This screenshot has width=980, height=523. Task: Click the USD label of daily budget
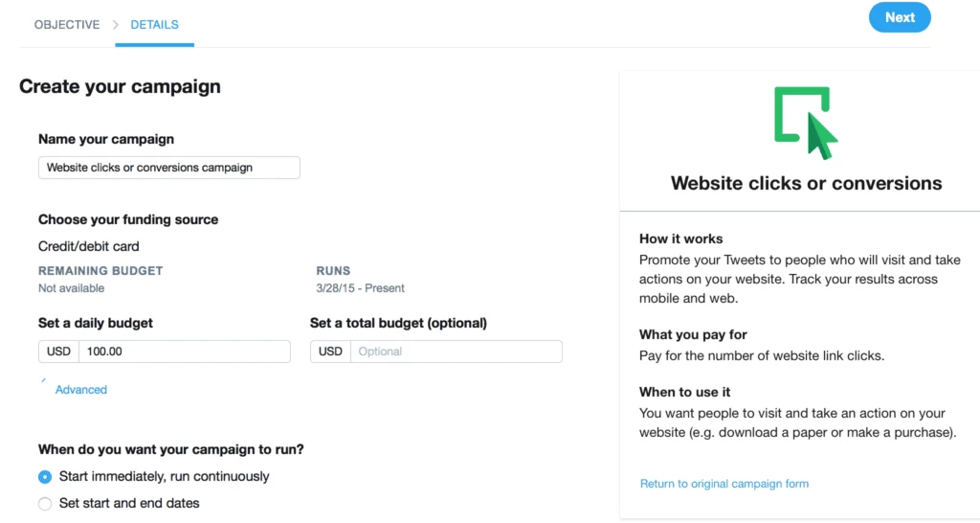[x=58, y=352]
